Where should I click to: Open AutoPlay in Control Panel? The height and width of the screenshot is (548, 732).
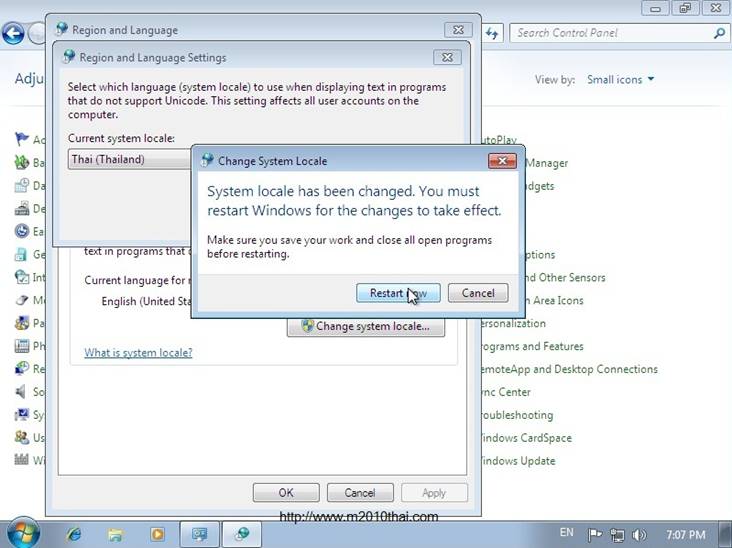click(500, 140)
